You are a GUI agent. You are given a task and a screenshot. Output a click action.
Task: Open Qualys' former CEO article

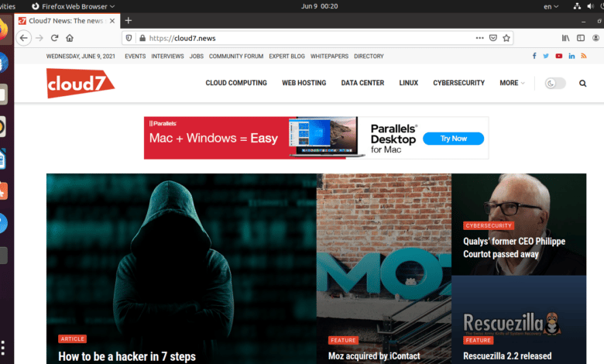pos(514,248)
